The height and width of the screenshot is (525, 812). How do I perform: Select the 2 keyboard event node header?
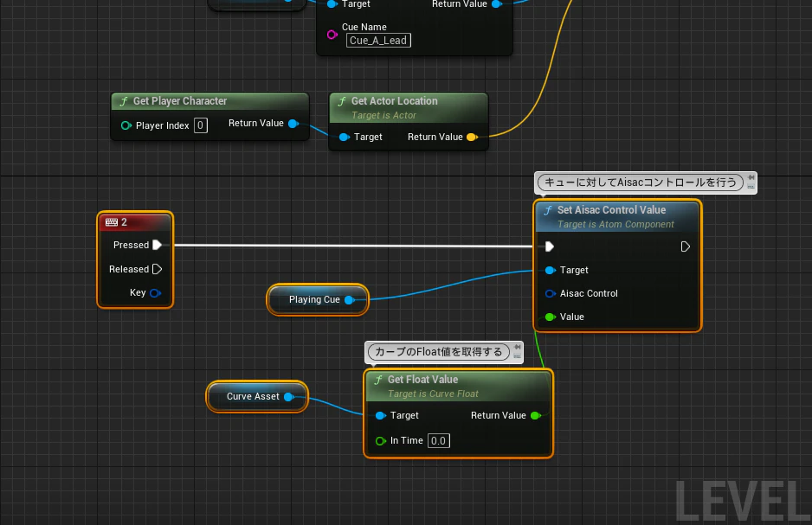[135, 222]
